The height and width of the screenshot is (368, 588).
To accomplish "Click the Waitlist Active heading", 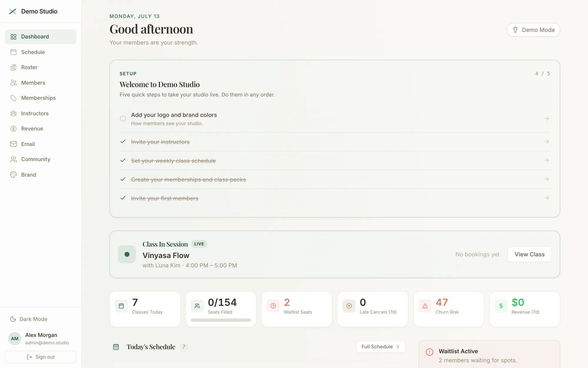I will (458, 351).
